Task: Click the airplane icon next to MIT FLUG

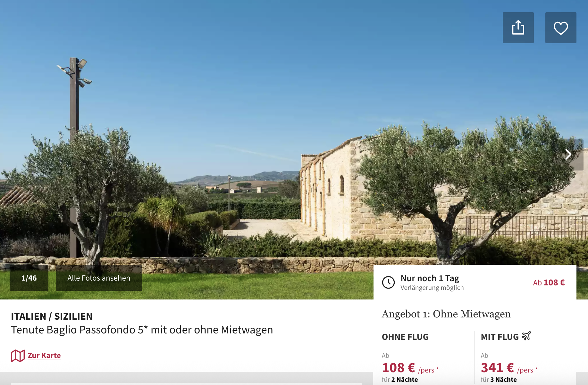Action: pos(526,336)
